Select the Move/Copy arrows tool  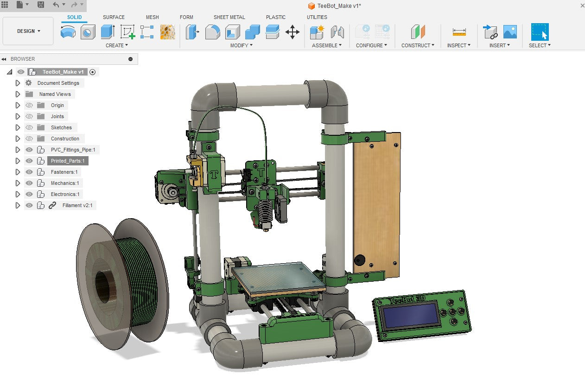click(x=292, y=32)
